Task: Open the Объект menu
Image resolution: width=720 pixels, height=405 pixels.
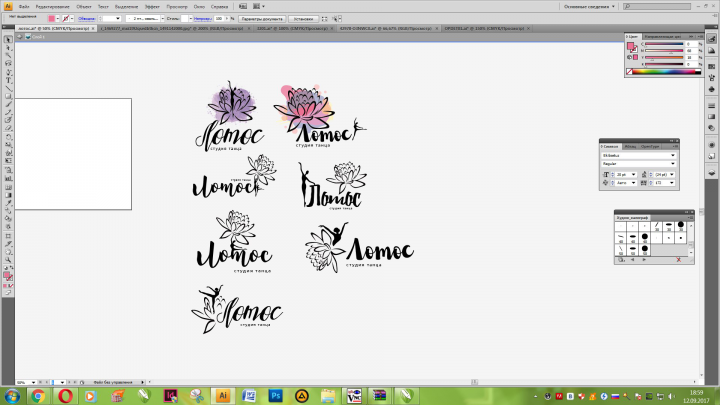Action: point(84,7)
